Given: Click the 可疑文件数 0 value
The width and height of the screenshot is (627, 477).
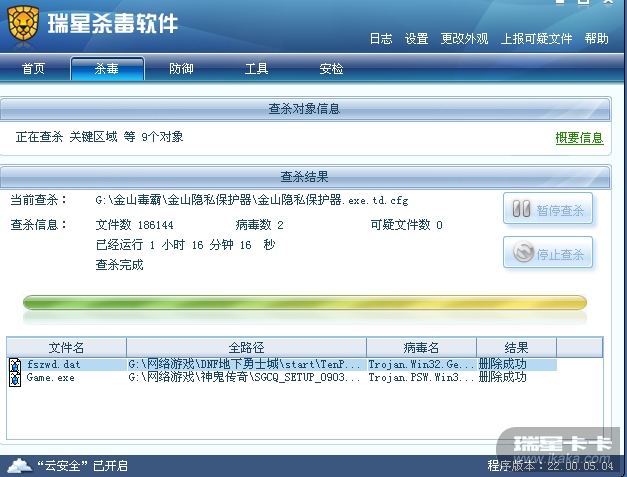Looking at the screenshot, I should 406,225.
